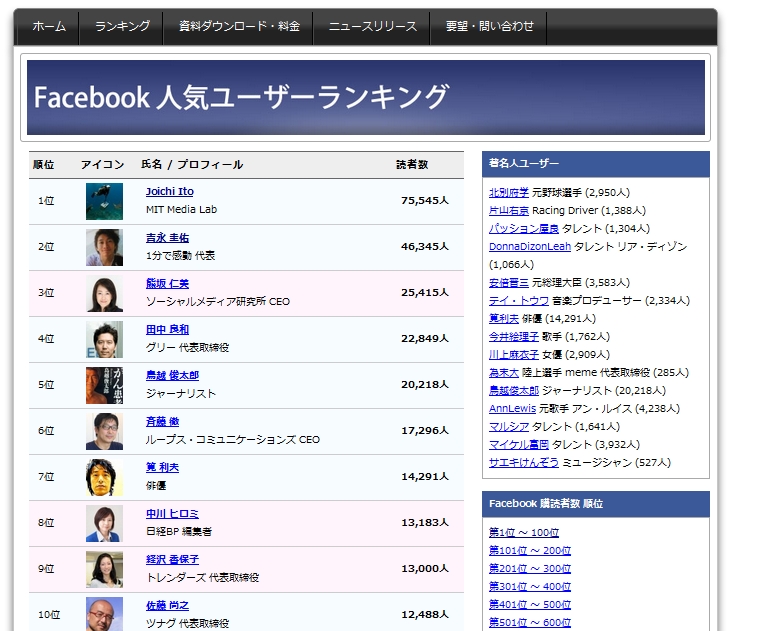
Task: Open the 熊坂 仁美 name link
Action: [167, 283]
